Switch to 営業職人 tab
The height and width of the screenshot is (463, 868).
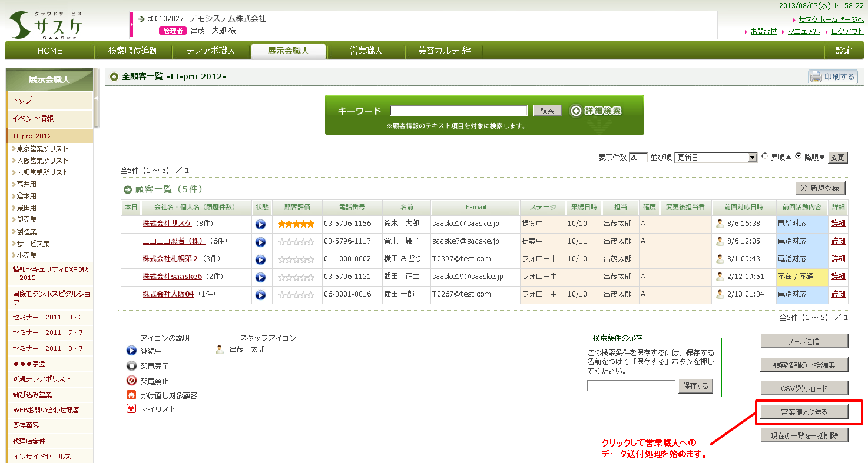(366, 51)
